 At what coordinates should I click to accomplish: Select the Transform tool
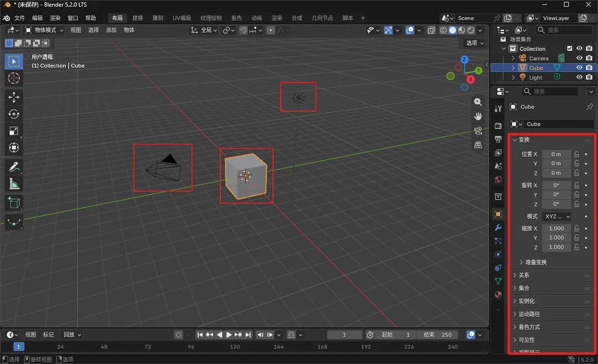pos(14,148)
